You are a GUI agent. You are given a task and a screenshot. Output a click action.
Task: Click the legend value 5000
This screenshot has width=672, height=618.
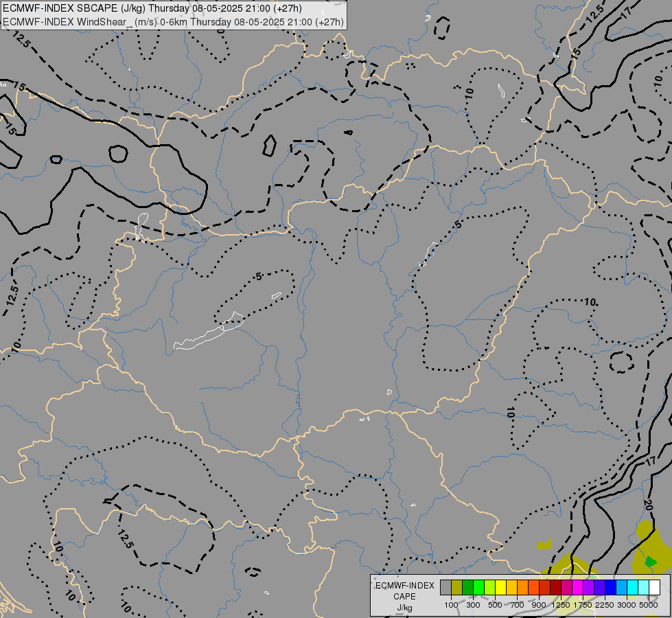click(x=649, y=605)
